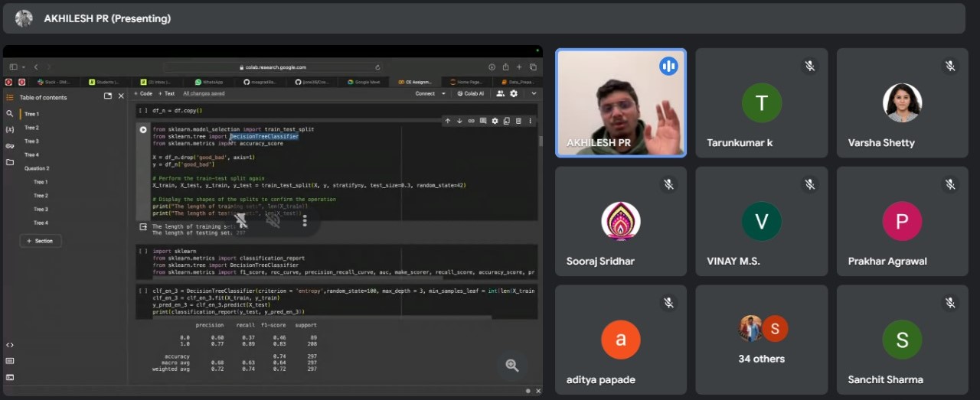This screenshot has width=980, height=400.
Task: Click the All changes saved link
Action: coord(204,93)
